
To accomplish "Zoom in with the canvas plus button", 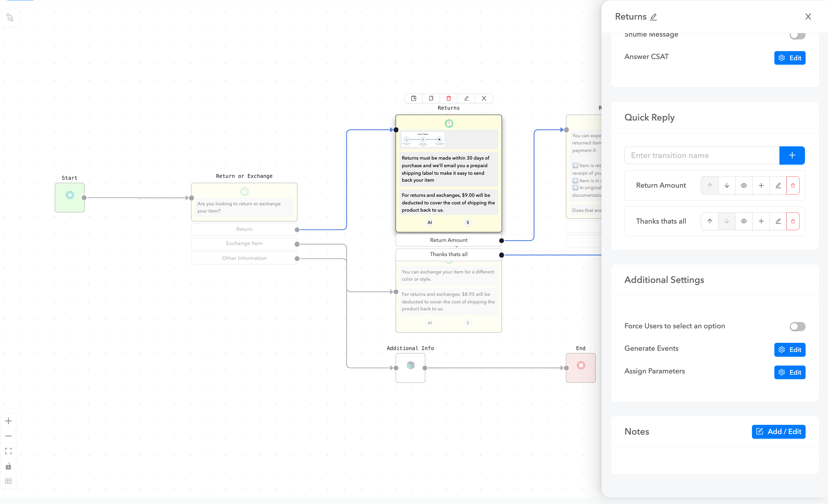I will [x=9, y=421].
